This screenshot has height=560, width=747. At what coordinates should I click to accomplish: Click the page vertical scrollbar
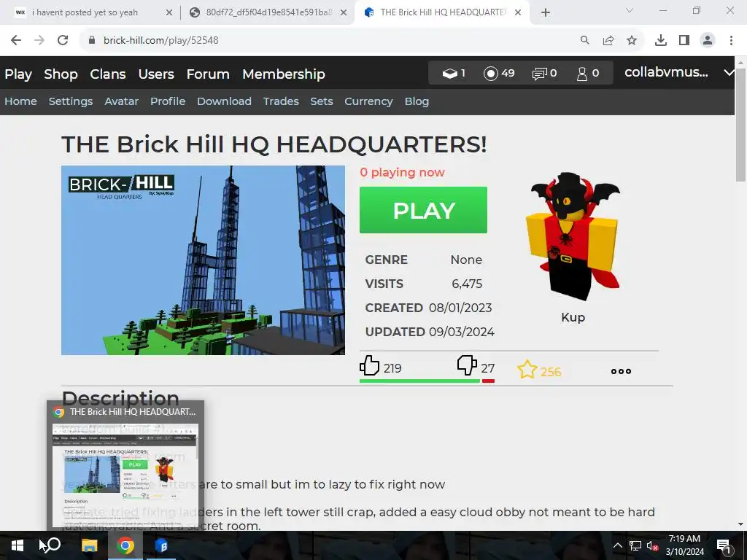[x=741, y=125]
